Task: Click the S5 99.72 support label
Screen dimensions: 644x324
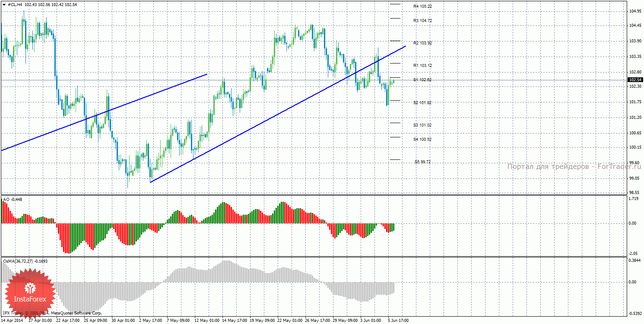Action: tap(422, 162)
